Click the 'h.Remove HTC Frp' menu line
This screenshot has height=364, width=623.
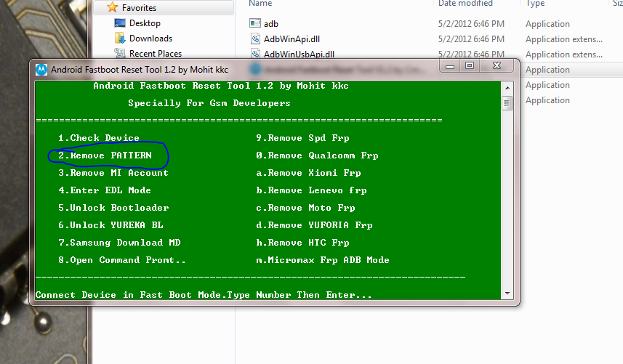pyautogui.click(x=302, y=243)
